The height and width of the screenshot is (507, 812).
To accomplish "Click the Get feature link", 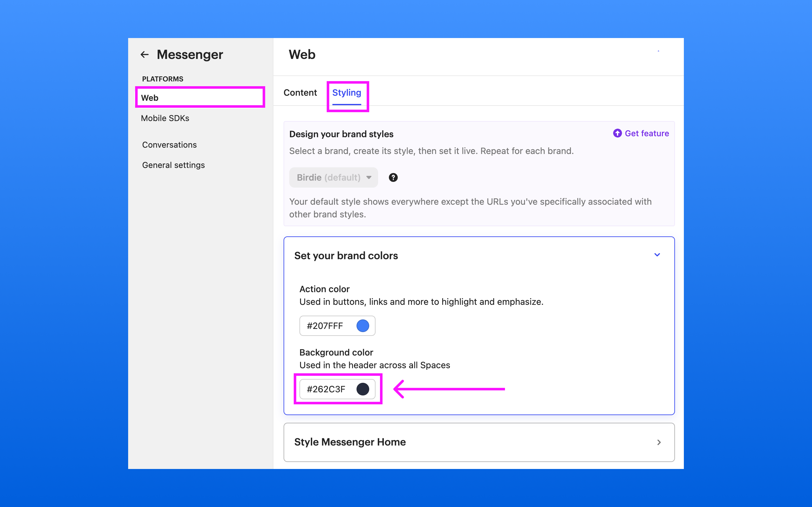I will coord(646,133).
